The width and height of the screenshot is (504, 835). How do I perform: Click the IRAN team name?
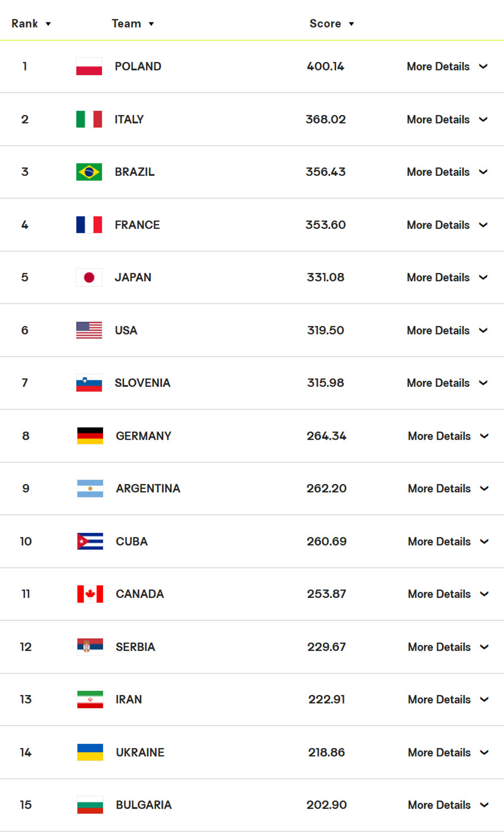(x=129, y=699)
